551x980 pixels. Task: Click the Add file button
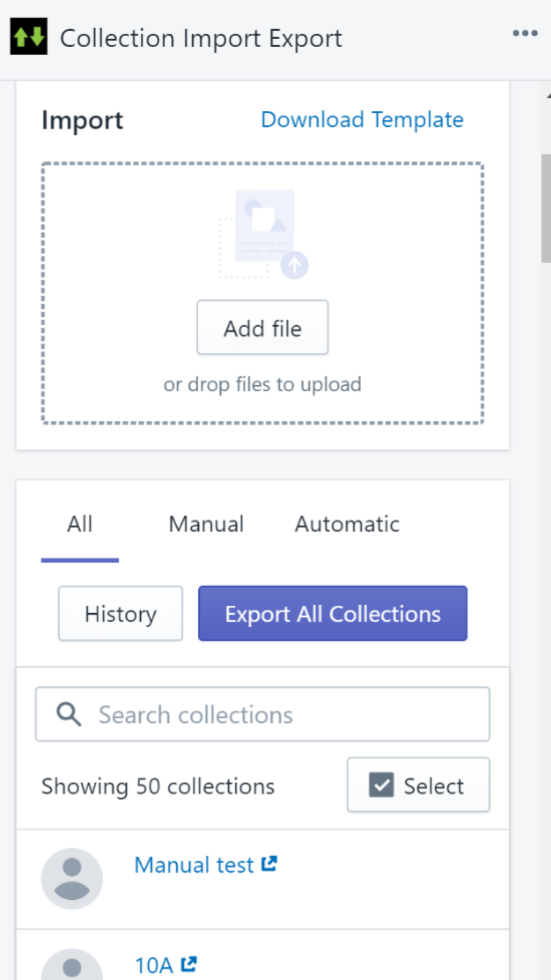click(x=263, y=328)
